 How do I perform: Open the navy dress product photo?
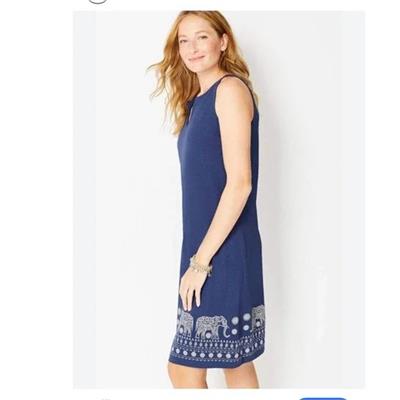pos(219,199)
